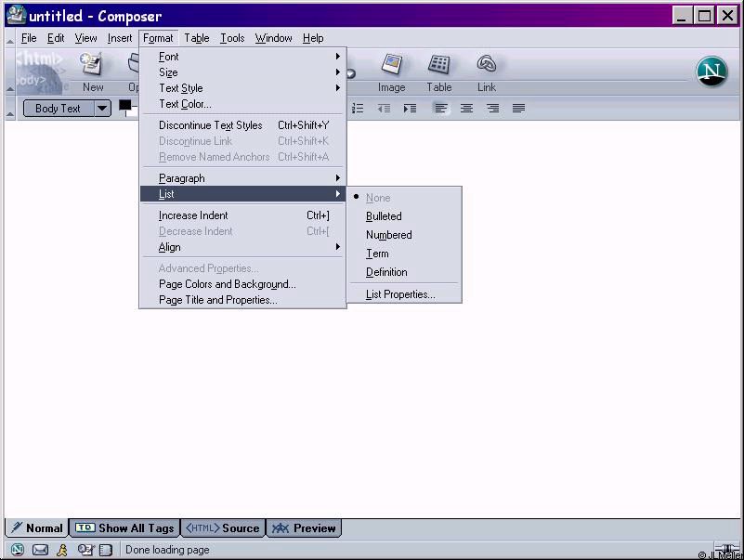Open Navigator from the status bar icon
This screenshot has width=744, height=560.
coord(18,550)
